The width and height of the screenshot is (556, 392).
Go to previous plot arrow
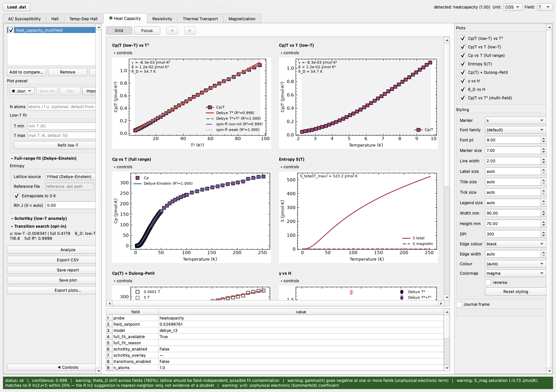(172, 31)
